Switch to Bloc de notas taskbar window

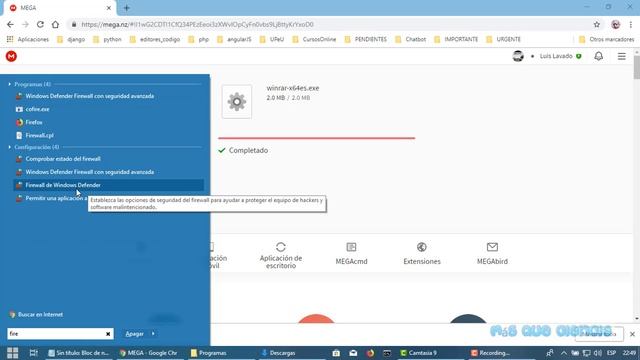point(79,353)
